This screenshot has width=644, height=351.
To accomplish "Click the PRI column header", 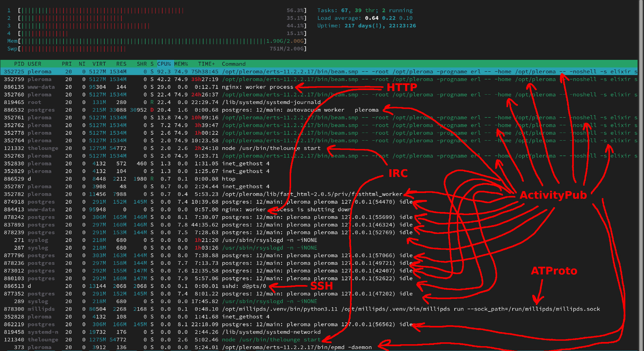I will tap(67, 64).
